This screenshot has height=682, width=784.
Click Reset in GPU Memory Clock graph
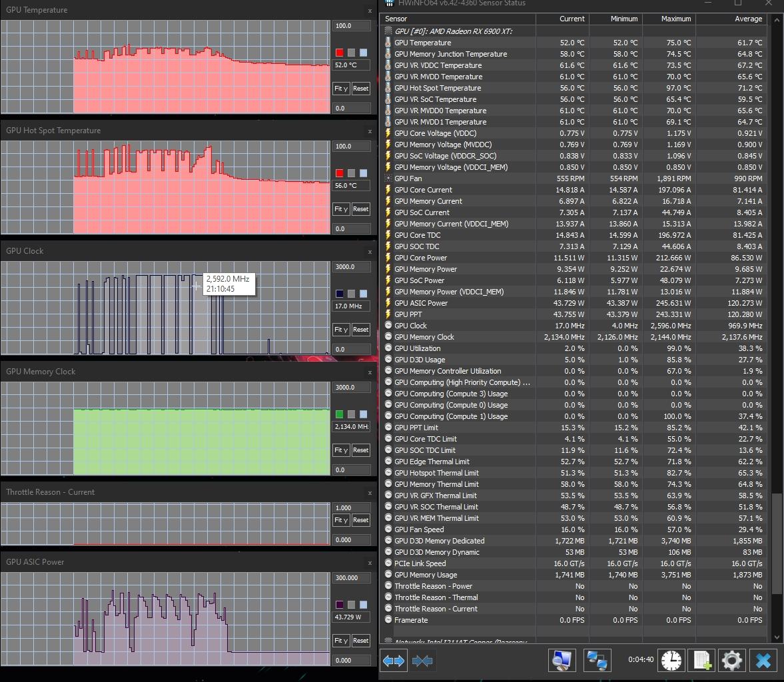[360, 450]
